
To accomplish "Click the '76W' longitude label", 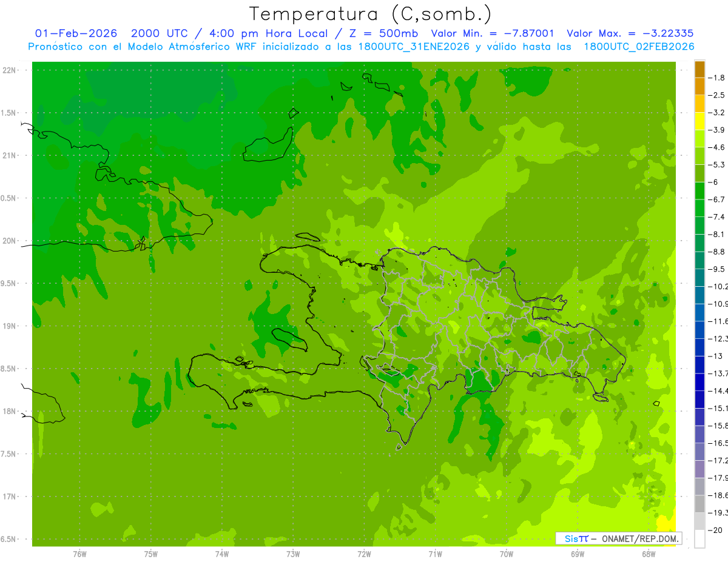I will (79, 554).
